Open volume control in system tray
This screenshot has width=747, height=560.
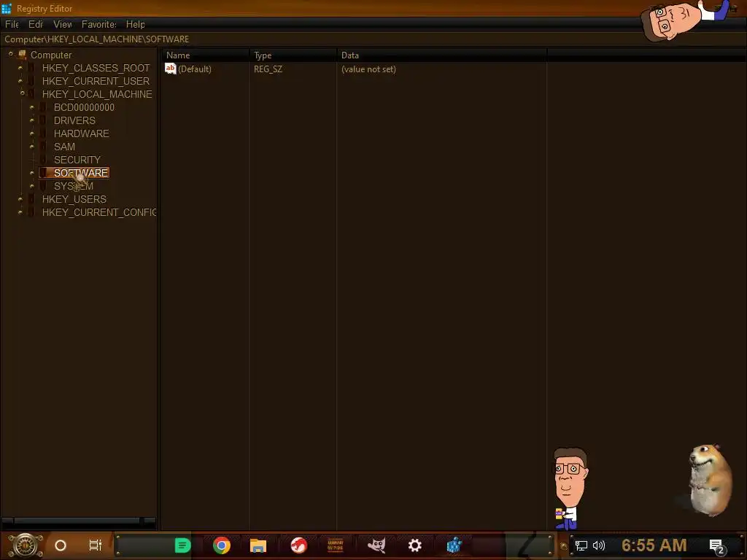tap(599, 545)
